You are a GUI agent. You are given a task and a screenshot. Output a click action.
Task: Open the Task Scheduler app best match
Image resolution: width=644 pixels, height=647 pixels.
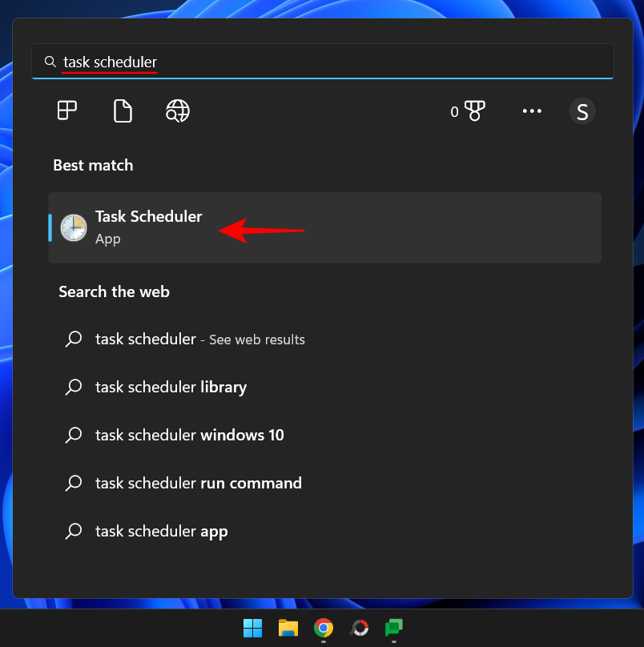(324, 227)
